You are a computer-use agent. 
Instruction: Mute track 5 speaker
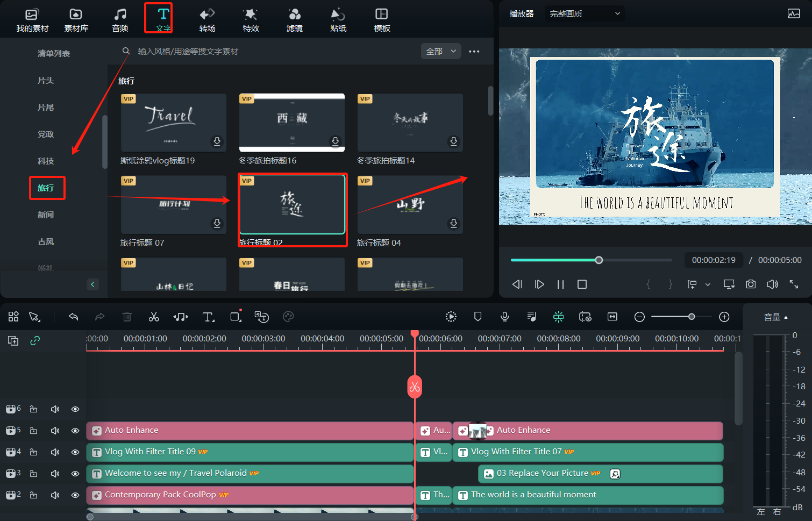(55, 431)
